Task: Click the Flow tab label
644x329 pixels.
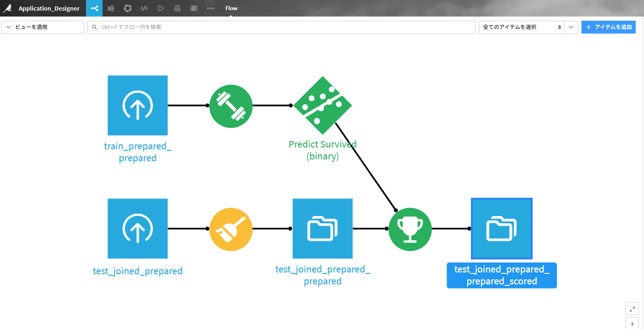Action: pyautogui.click(x=231, y=8)
